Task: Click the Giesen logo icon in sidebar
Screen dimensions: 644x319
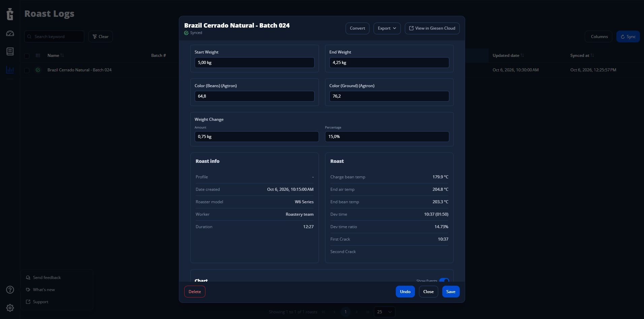Action: pos(10,14)
